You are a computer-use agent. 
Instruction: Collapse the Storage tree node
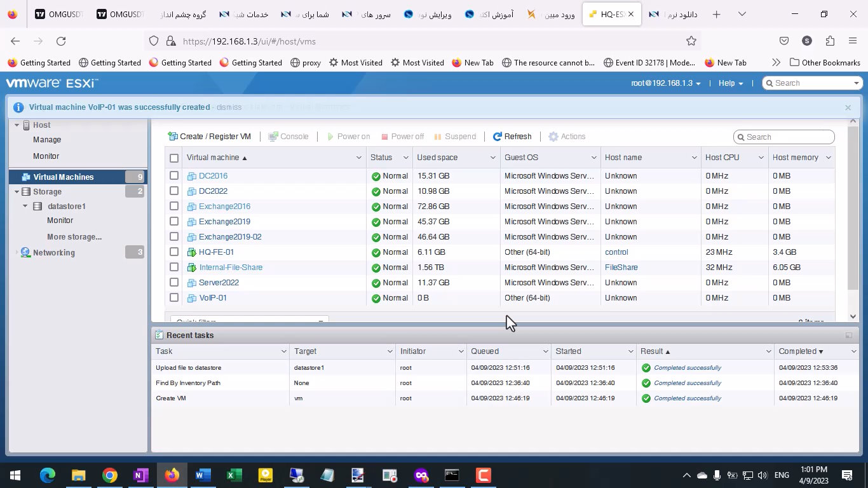tap(17, 192)
